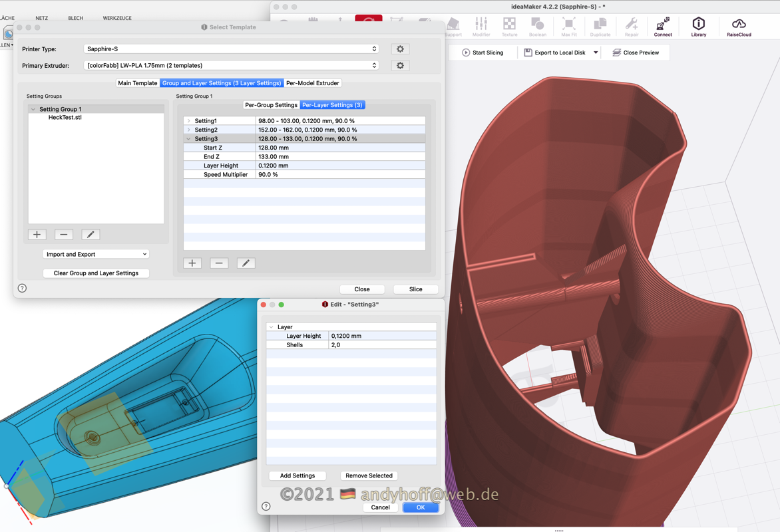This screenshot has width=780, height=532.
Task: Open the Printer Type dropdown
Action: pyautogui.click(x=231, y=49)
